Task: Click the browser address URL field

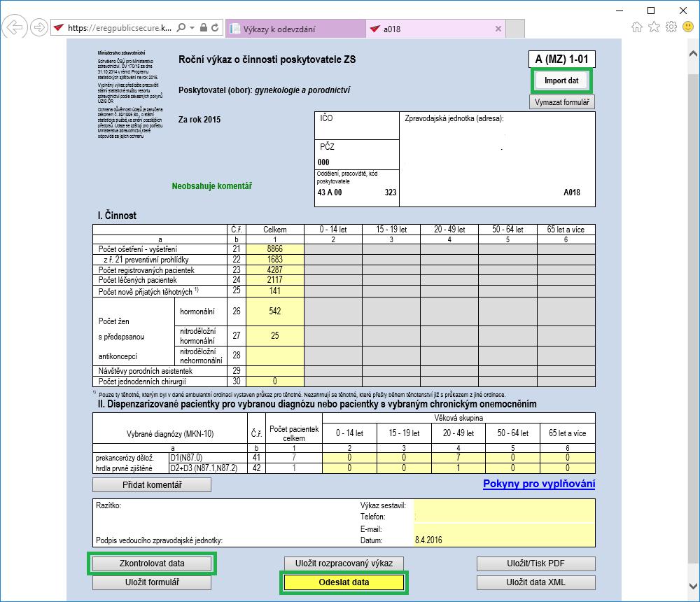Action: [x=120, y=28]
